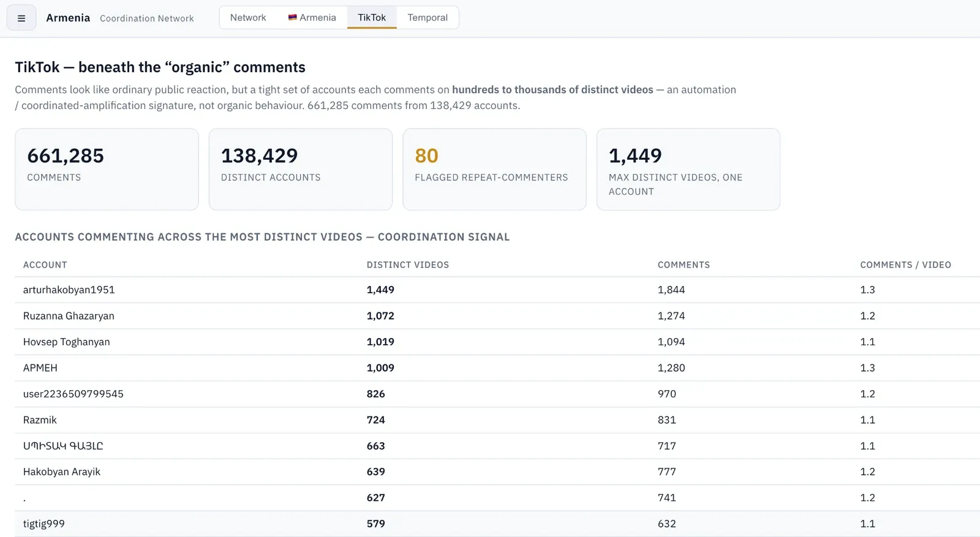Click comments per video 1.3 for arturhakobyan1951
The height and width of the screenshot is (537, 980).
point(867,290)
